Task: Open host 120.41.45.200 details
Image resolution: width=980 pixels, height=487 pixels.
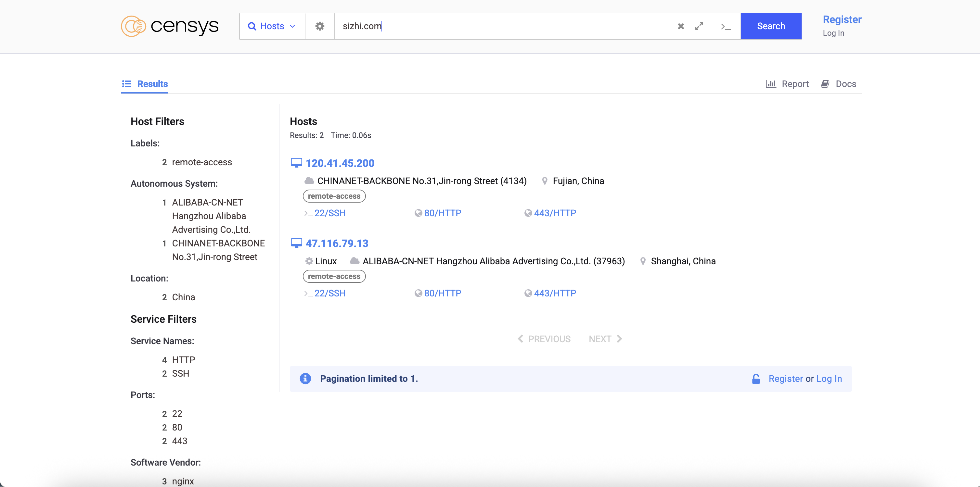Action: (x=340, y=164)
